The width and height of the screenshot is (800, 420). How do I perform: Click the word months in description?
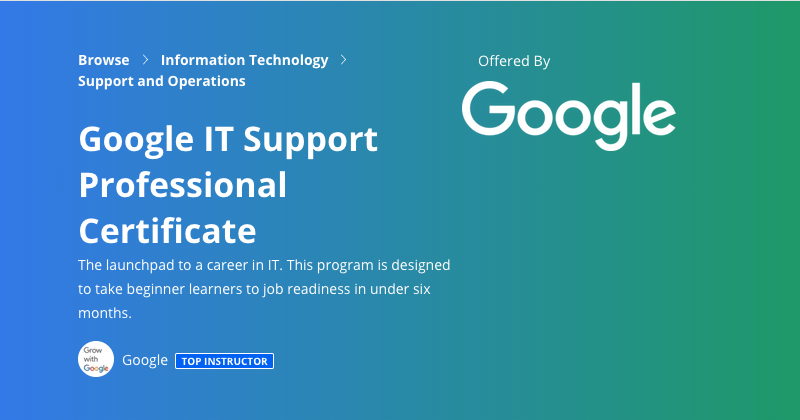point(105,313)
